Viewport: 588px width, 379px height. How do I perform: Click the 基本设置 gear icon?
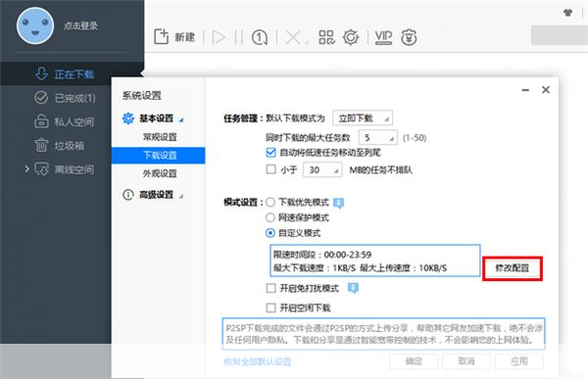coord(127,118)
